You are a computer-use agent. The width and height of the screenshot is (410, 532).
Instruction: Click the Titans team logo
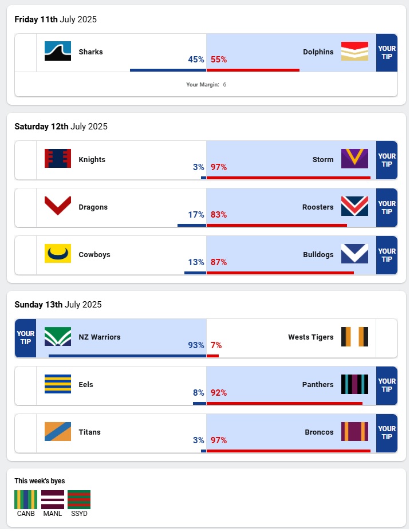click(x=58, y=432)
